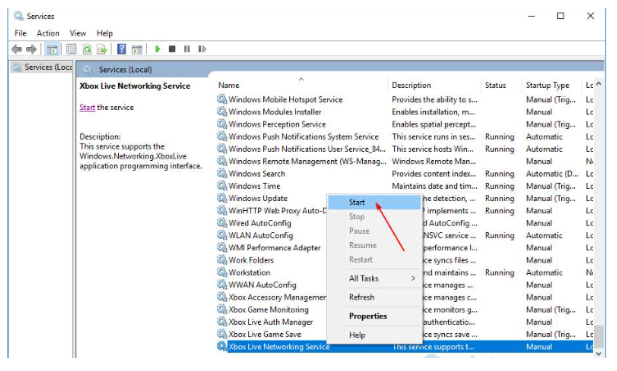Choose Properties in the context menu
617x371 pixels.
[x=374, y=316]
